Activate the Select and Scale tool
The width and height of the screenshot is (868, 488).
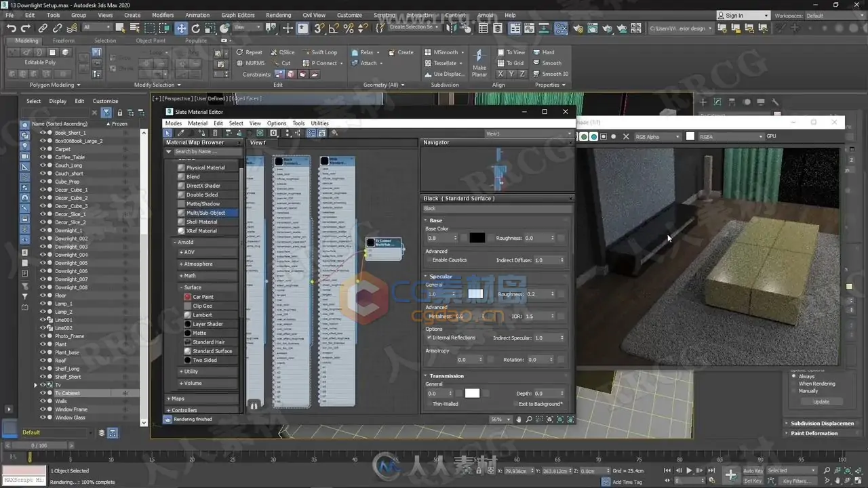coord(210,28)
